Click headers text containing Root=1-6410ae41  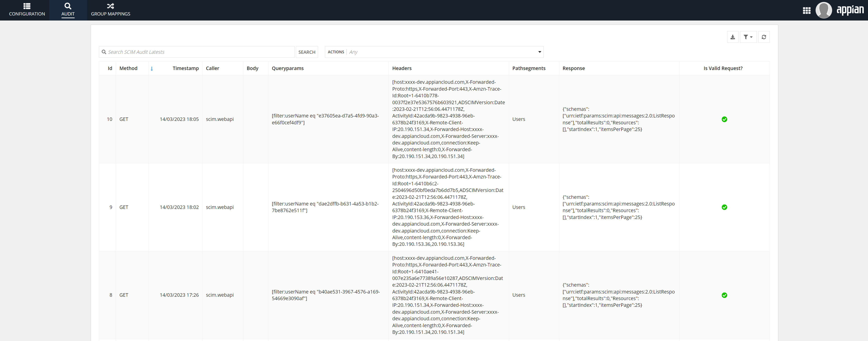pyautogui.click(x=448, y=295)
